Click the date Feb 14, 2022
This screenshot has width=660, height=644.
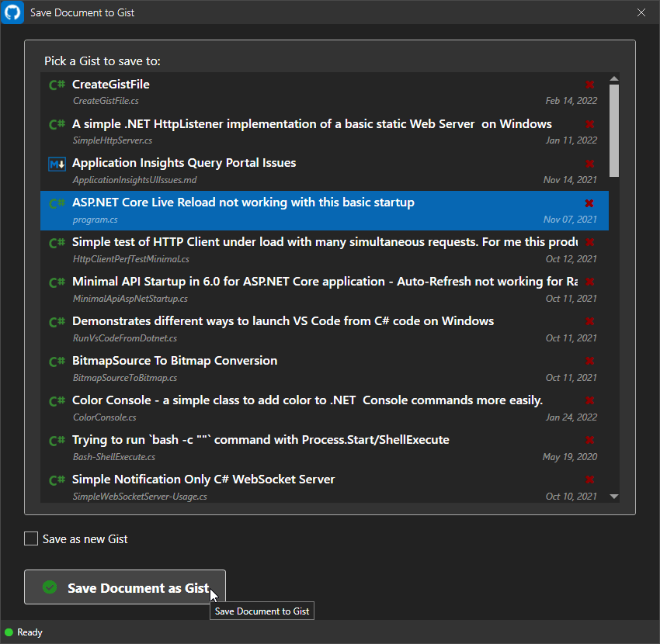(571, 101)
